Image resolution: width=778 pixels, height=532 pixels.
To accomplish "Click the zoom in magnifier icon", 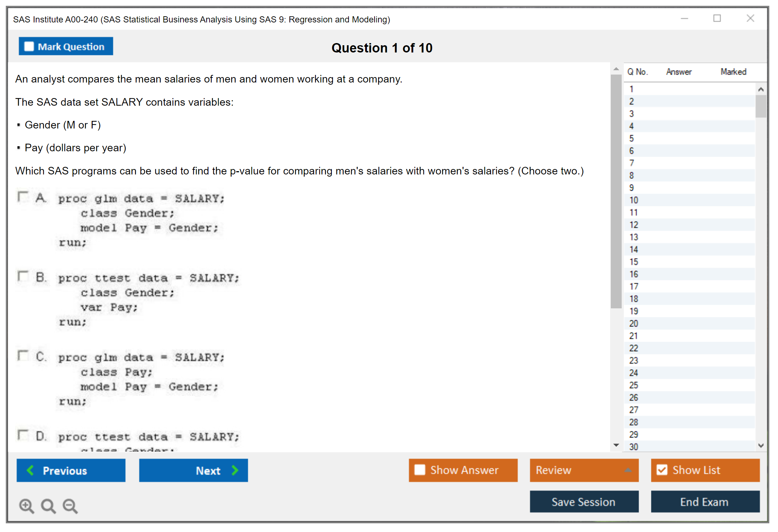I will tap(26, 506).
